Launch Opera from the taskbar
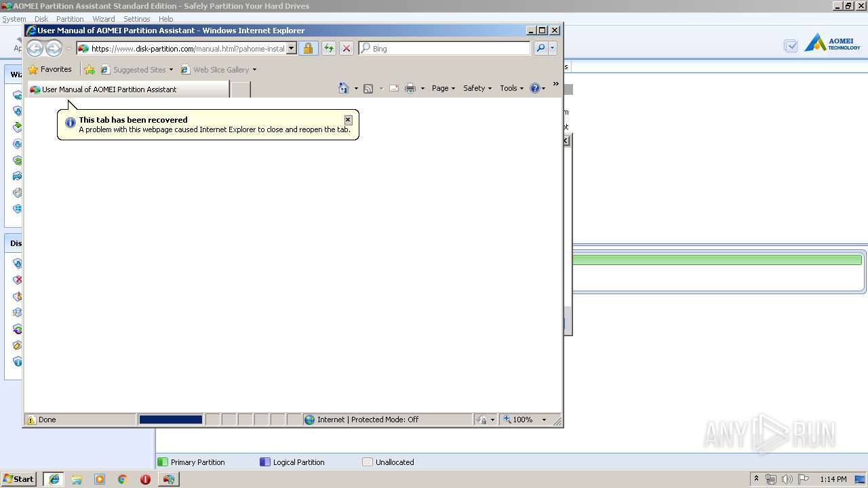Viewport: 868px width, 488px height. 145,479
